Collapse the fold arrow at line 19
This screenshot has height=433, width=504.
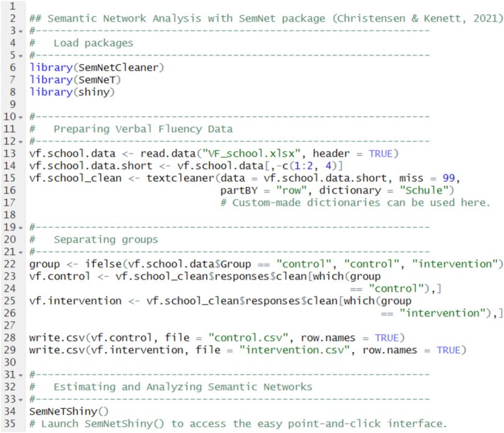[21, 228]
